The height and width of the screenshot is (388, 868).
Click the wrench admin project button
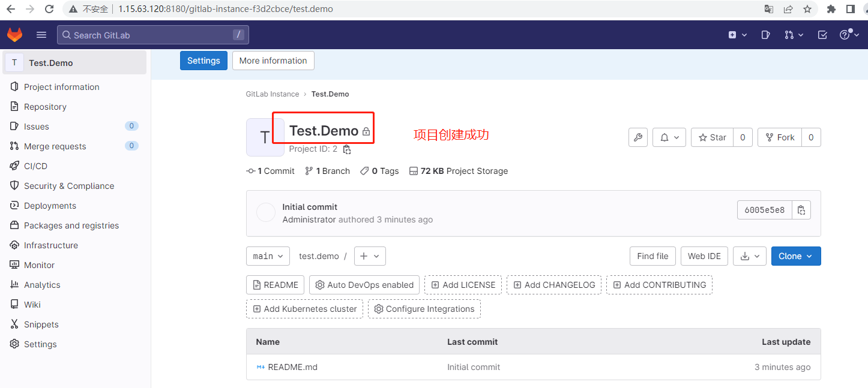[x=638, y=137]
